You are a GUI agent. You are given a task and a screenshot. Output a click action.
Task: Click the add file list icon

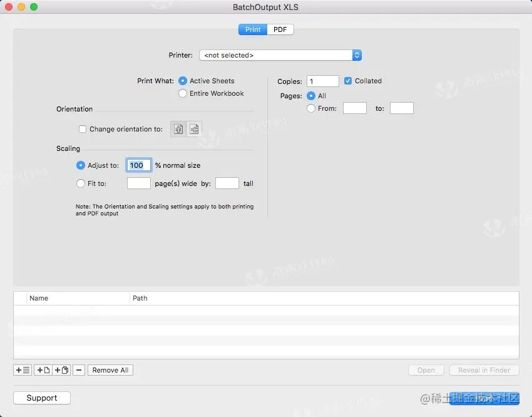click(x=23, y=370)
